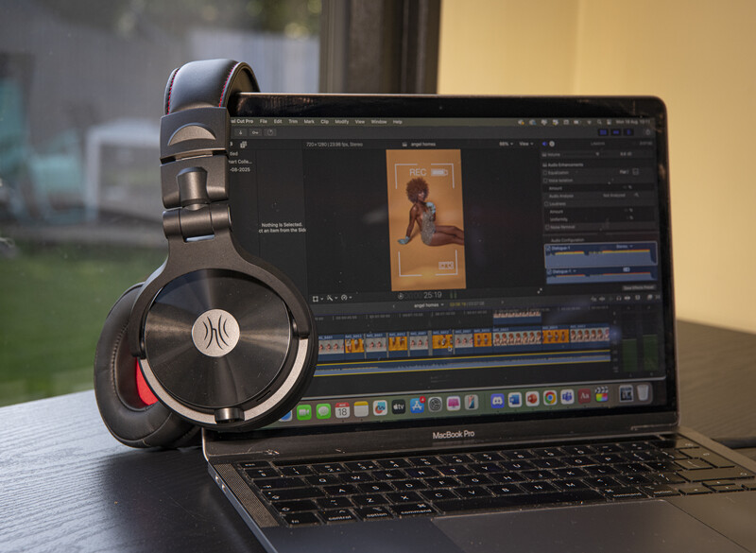Open the Trash in the Dock

[643, 392]
